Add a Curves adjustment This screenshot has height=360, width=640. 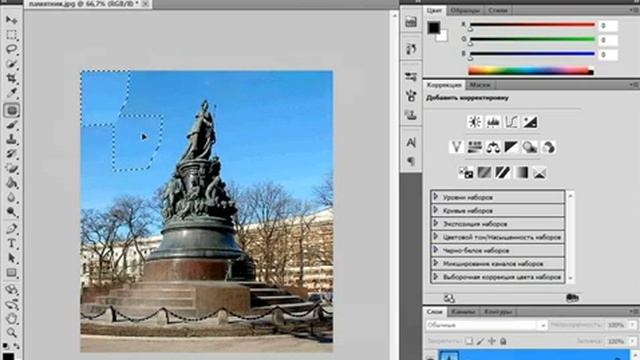click(x=511, y=122)
